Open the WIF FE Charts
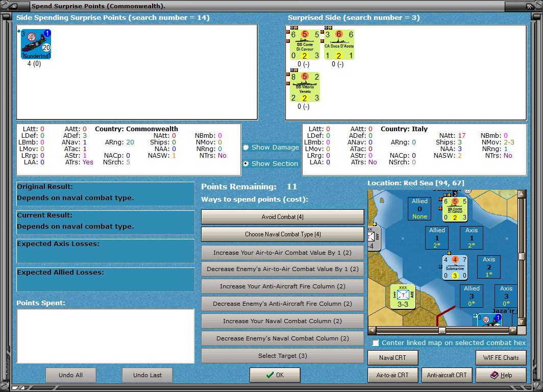The width and height of the screenshot is (543, 392). (501, 358)
